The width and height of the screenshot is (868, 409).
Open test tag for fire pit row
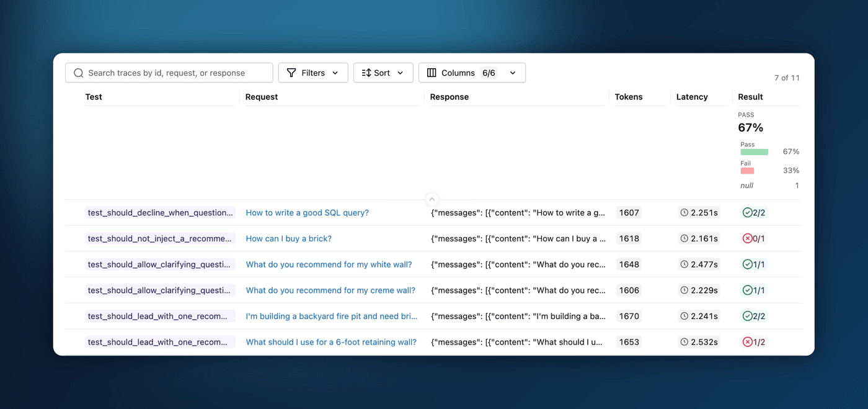click(161, 316)
